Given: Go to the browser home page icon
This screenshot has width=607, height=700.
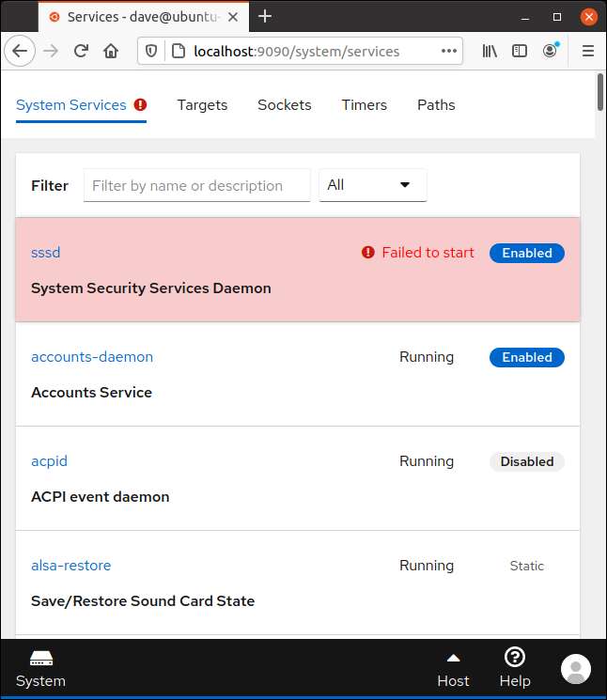Looking at the screenshot, I should 111,51.
